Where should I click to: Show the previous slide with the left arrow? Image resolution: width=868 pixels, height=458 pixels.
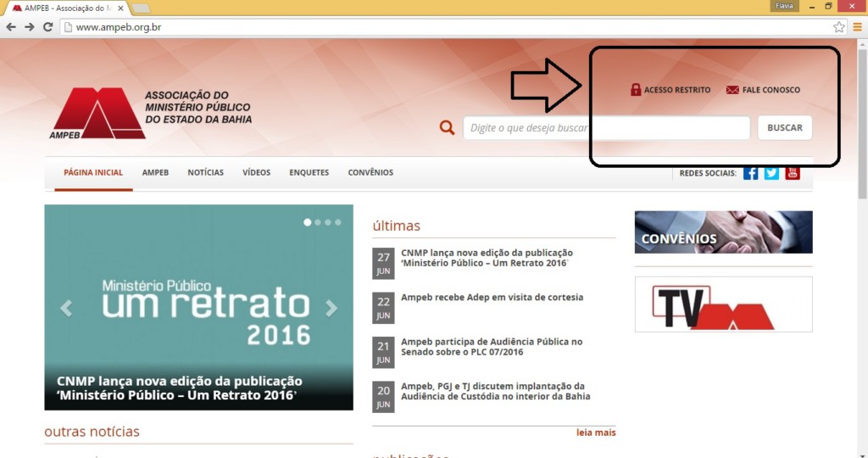[x=66, y=309]
